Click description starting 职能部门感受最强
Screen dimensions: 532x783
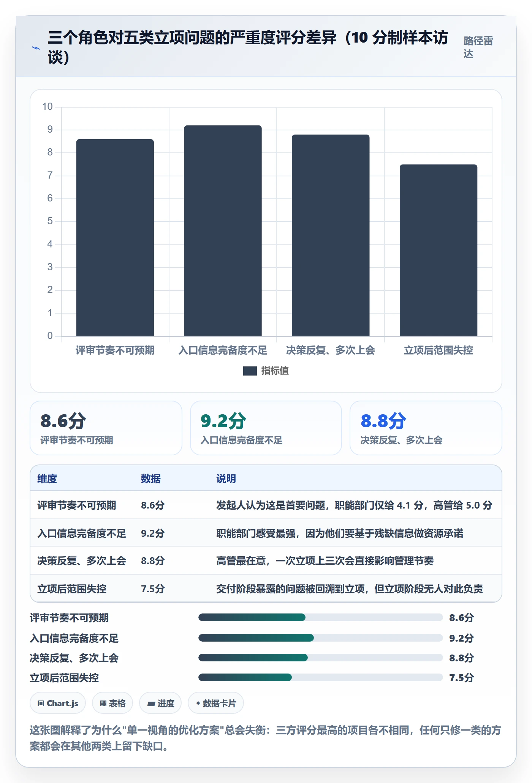tap(340, 533)
